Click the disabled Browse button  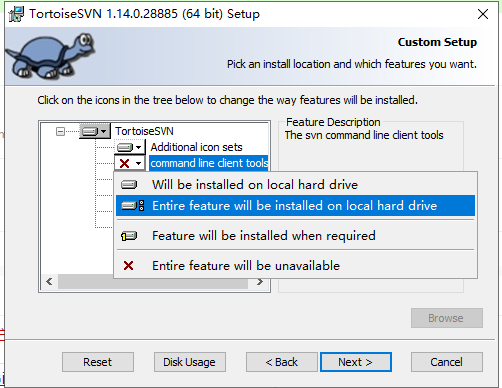pos(447,318)
